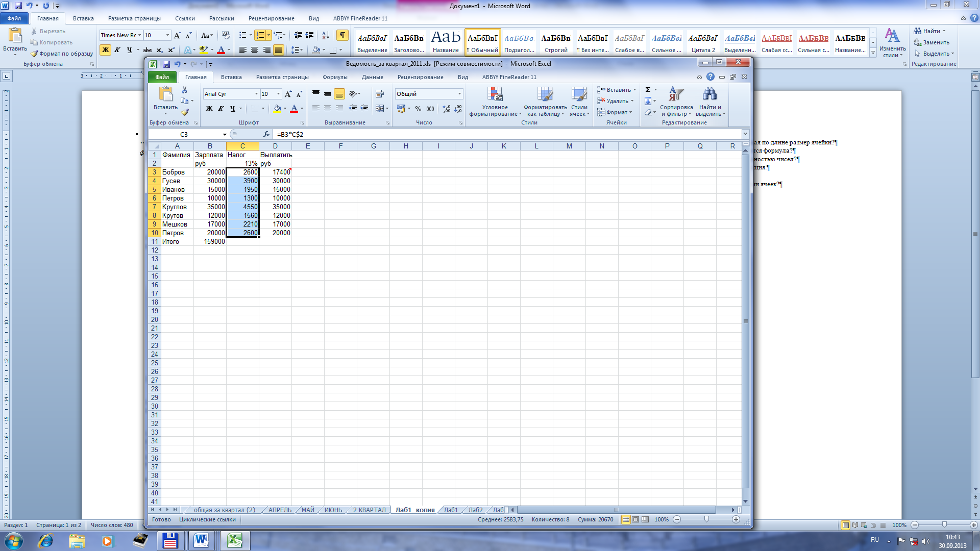The height and width of the screenshot is (551, 980).
Task: Expand the Excel formula bar
Action: click(x=745, y=134)
